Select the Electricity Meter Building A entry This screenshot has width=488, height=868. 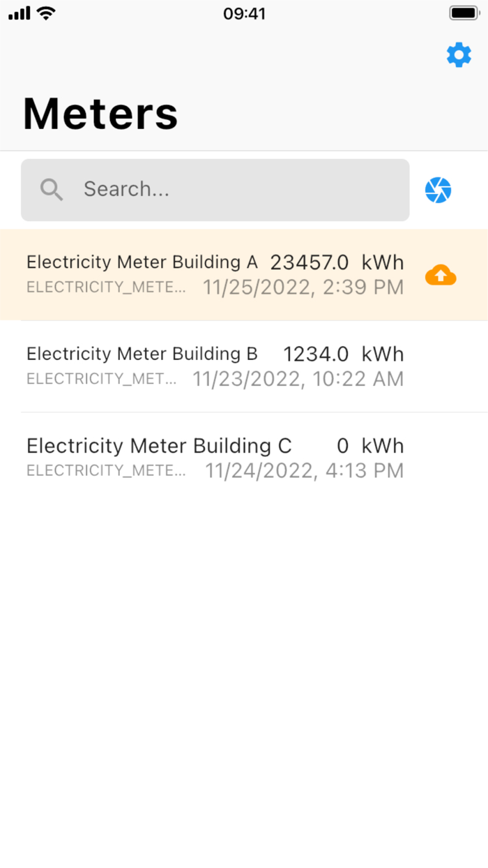209,274
